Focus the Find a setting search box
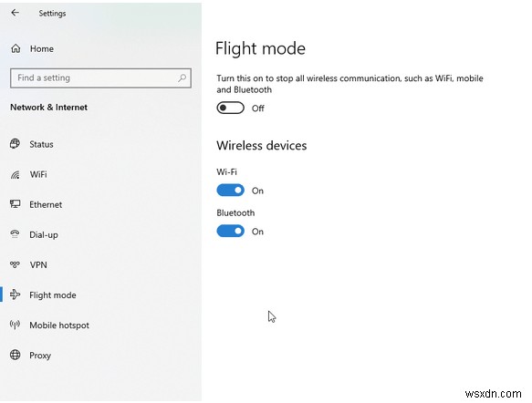Viewport: 532px width, 403px height. click(x=100, y=78)
